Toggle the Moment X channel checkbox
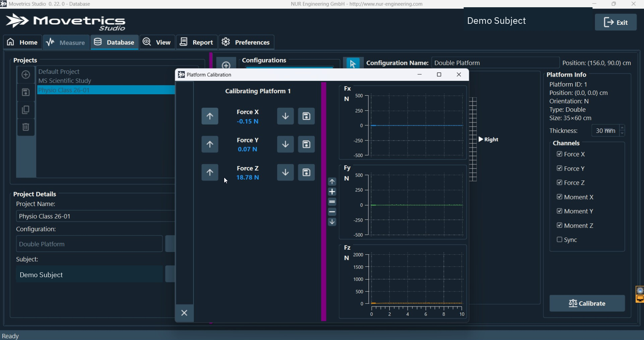Viewport: 644px width, 340px height. tap(559, 197)
